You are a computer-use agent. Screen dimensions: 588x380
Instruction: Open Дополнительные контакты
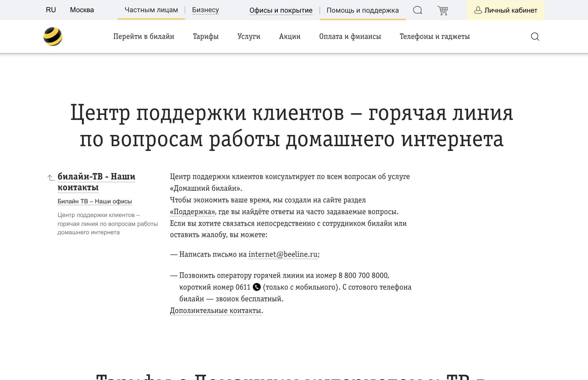pos(215,311)
